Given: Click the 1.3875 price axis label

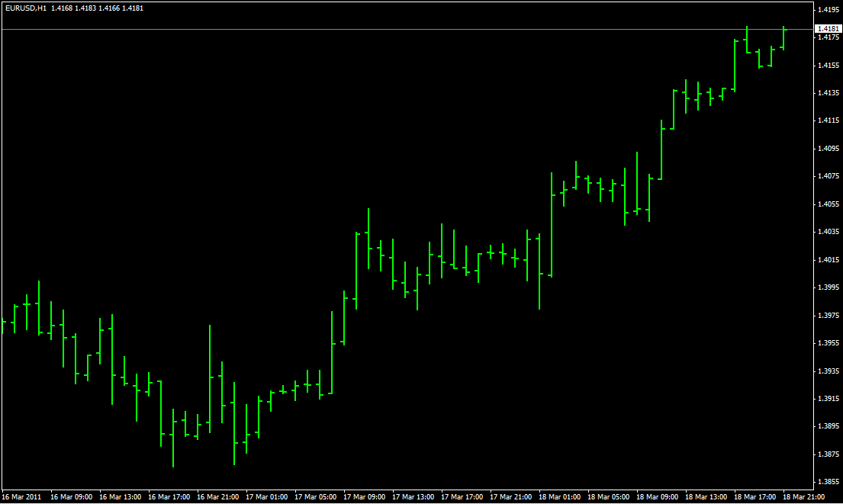Looking at the screenshot, I should 828,454.
